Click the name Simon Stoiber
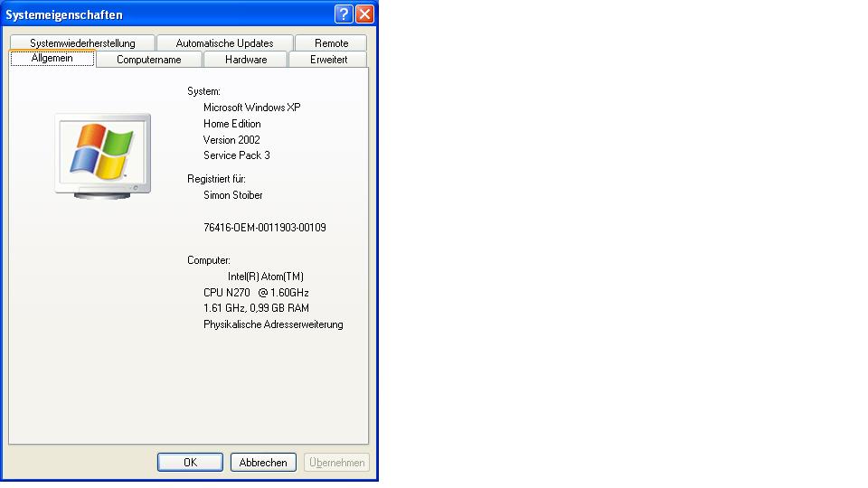This screenshot has height=488, width=868. pos(232,195)
